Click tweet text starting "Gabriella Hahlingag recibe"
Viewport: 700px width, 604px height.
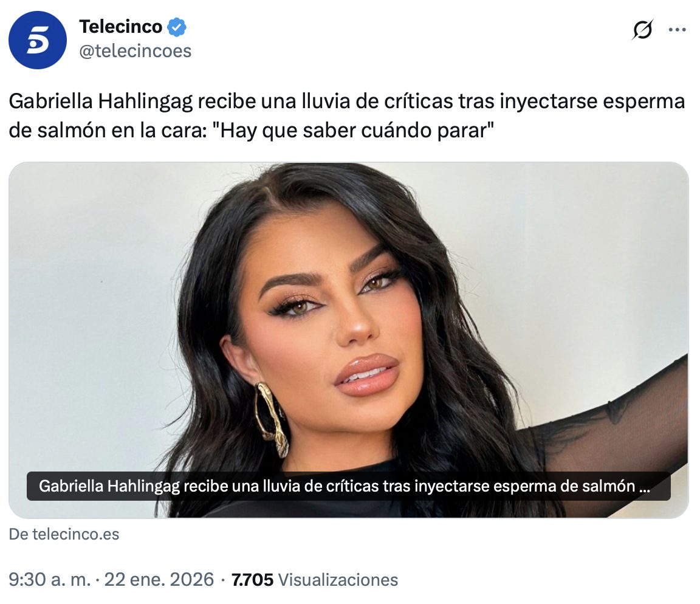coord(347,115)
